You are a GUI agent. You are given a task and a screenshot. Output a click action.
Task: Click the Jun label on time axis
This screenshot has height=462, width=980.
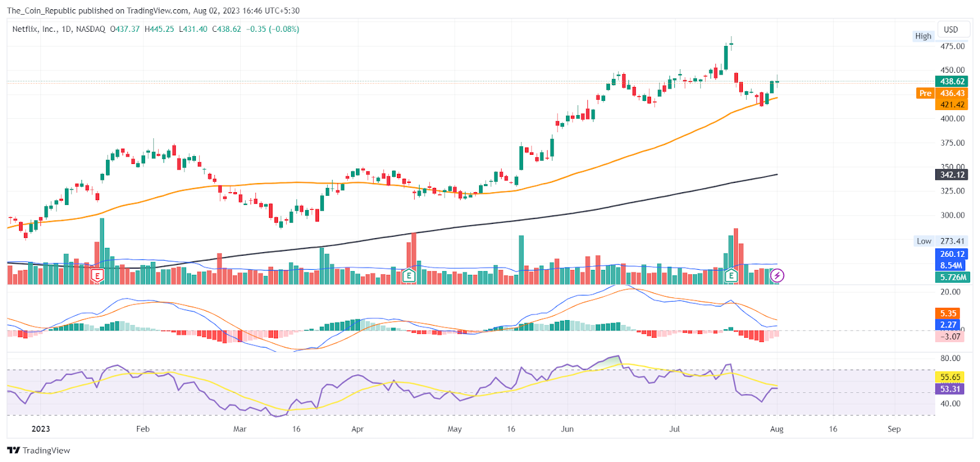point(567,429)
